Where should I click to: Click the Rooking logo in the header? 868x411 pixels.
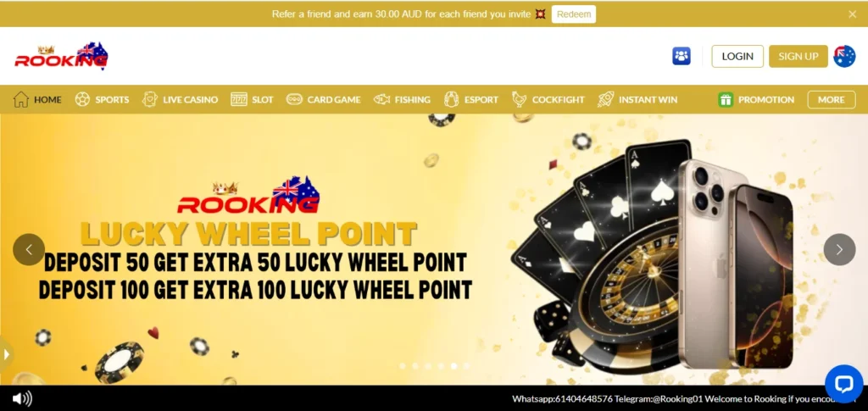(x=61, y=56)
